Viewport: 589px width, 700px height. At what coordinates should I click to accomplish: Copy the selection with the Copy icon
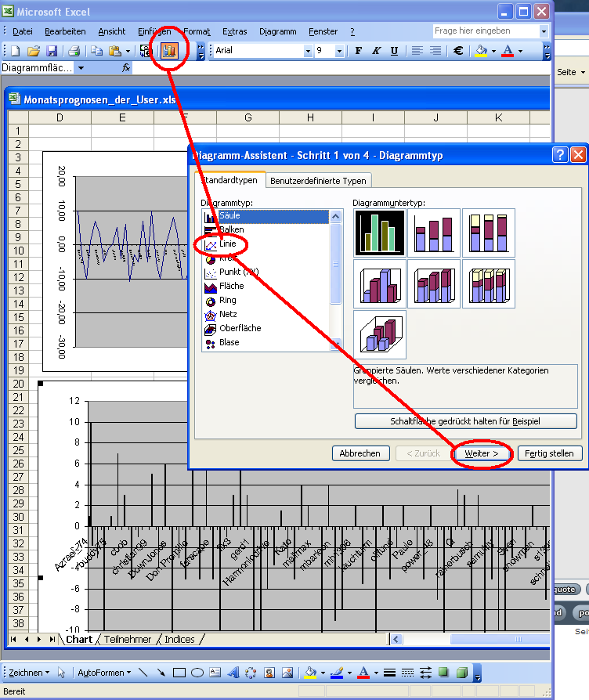(x=96, y=50)
